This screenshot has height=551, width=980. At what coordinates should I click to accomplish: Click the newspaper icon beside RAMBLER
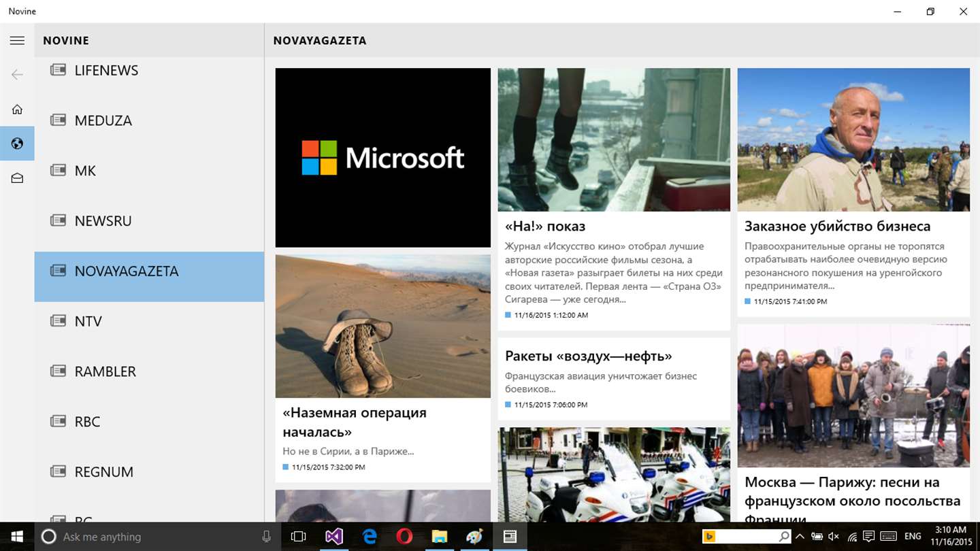(58, 371)
